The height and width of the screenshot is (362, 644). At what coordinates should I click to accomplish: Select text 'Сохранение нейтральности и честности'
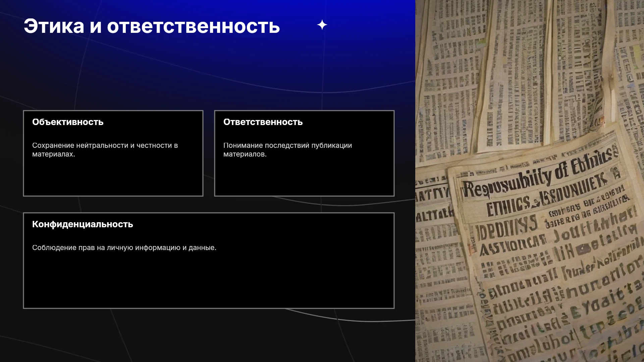point(102,145)
